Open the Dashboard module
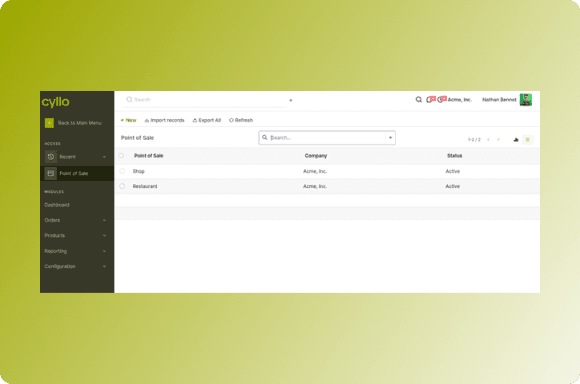 click(x=57, y=205)
